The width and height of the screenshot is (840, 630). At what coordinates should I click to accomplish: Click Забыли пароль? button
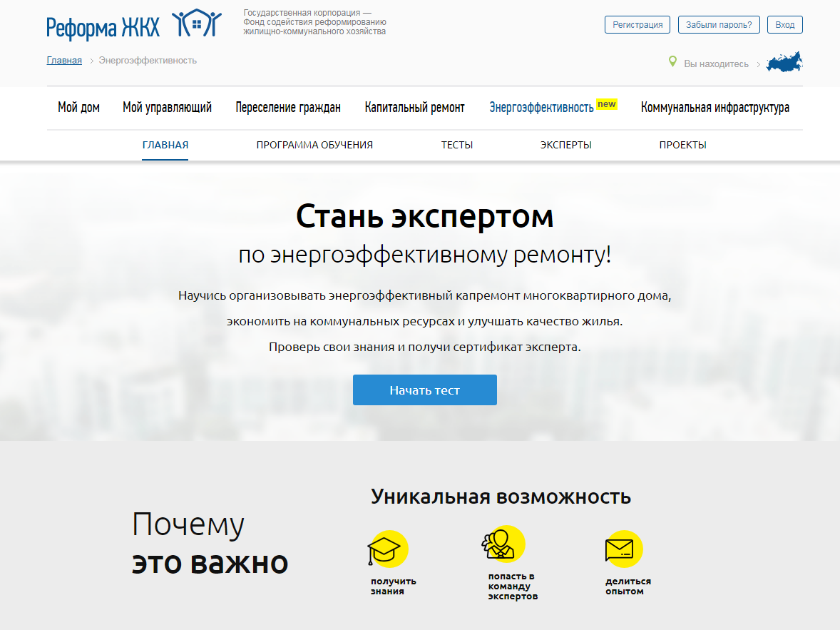point(719,25)
